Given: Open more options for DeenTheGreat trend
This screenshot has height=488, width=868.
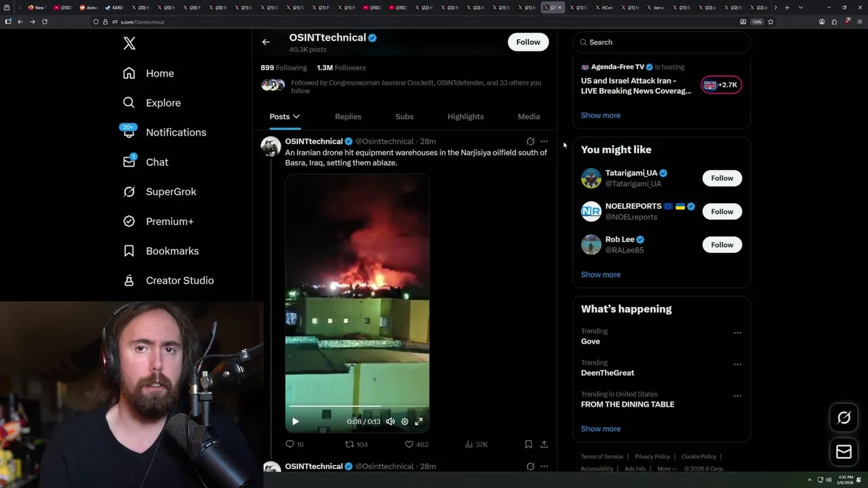Looking at the screenshot, I should pos(737,365).
